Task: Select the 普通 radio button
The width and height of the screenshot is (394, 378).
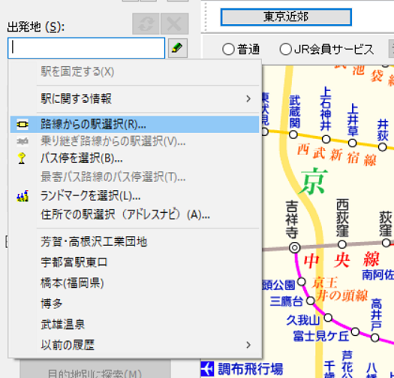Action: tap(228, 49)
